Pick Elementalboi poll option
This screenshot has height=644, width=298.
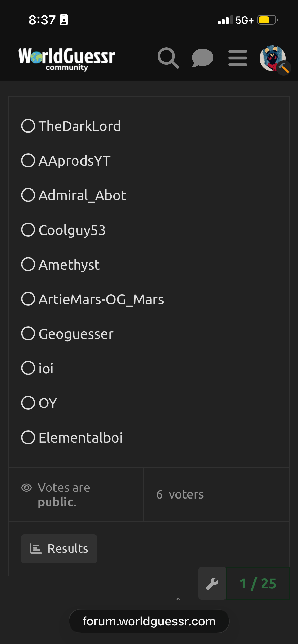[28, 437]
